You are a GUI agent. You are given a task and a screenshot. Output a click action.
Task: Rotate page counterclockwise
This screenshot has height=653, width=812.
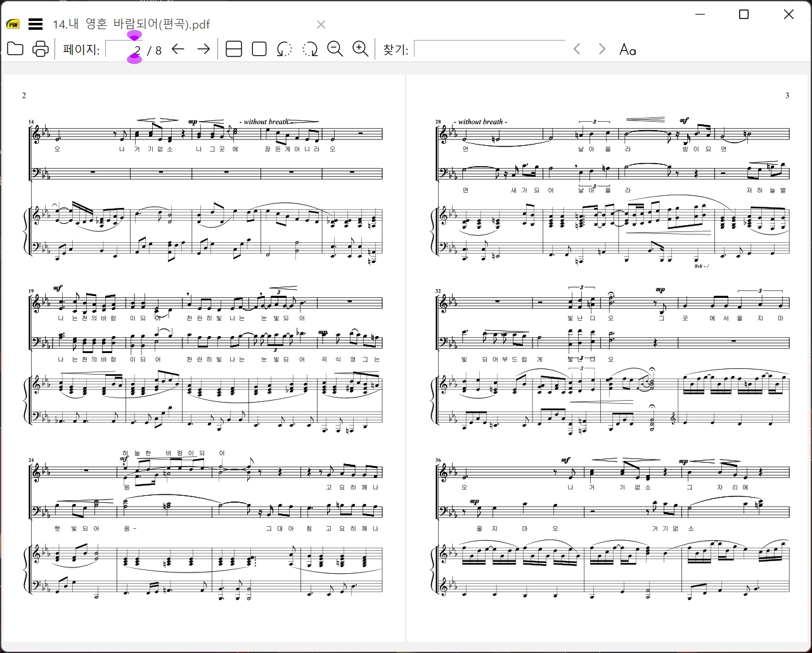[x=285, y=49]
